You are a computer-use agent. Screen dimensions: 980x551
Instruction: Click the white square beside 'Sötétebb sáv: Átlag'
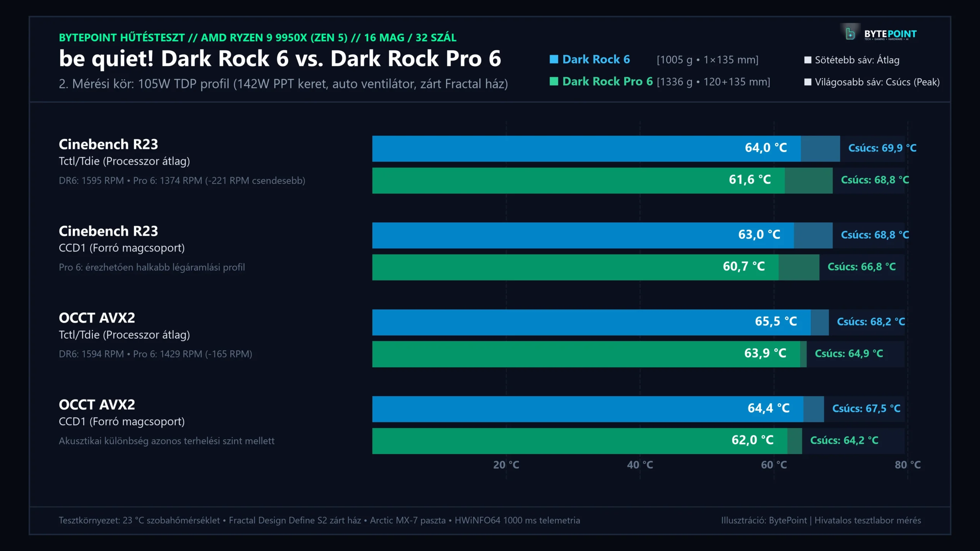tap(808, 60)
